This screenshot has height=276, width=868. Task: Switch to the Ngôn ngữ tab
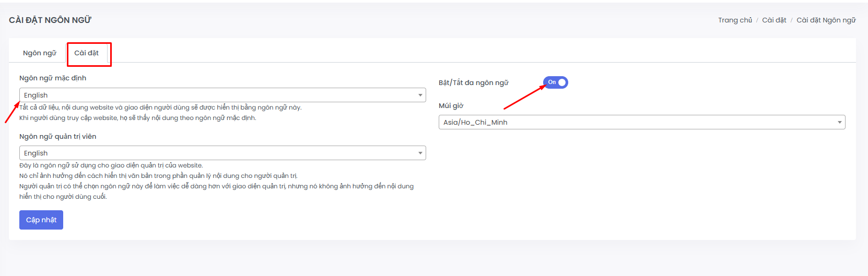[x=39, y=53]
